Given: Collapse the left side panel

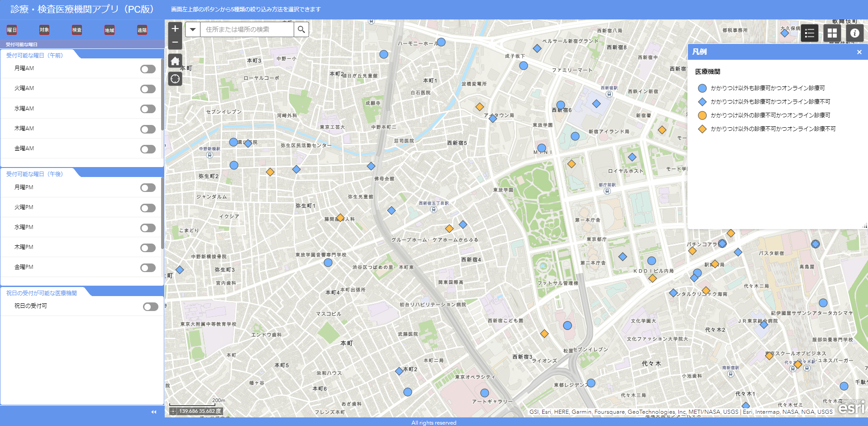Looking at the screenshot, I should (154, 412).
